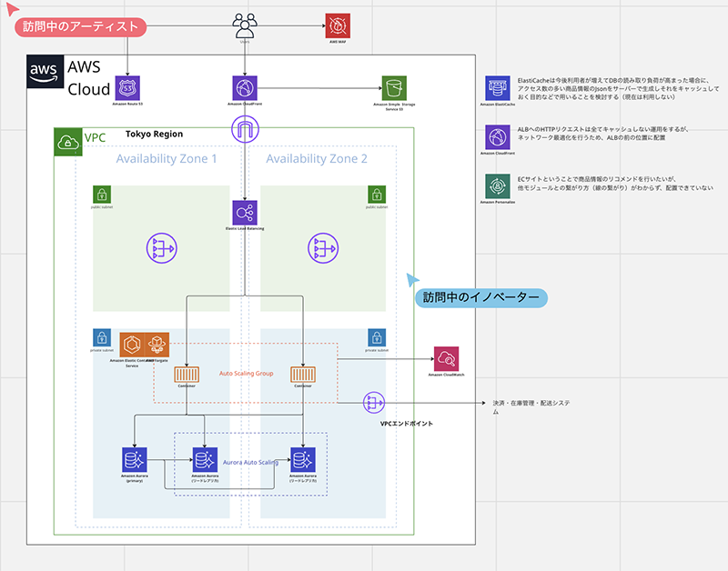Viewport: 728px width, 571px height.
Task: Select the 訪問中のアーティスト cursor label
Action: tap(81, 27)
